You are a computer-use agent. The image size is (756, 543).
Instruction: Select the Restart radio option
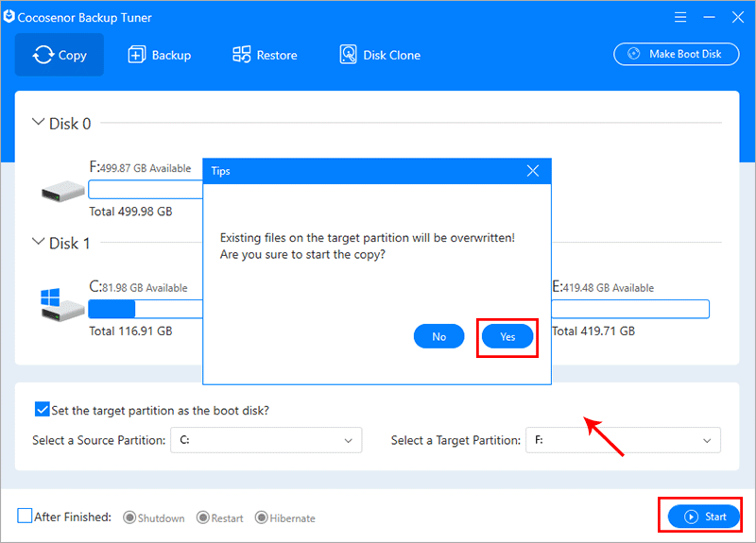point(203,518)
